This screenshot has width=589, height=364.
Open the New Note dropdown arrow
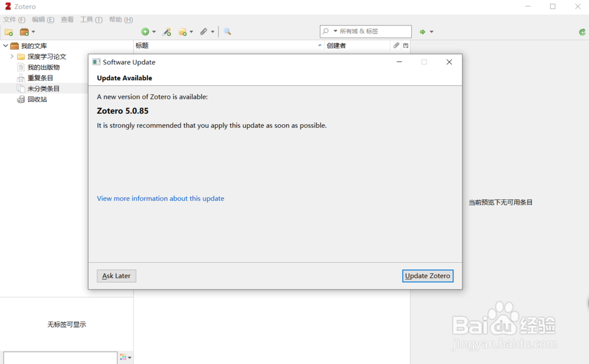[191, 32]
